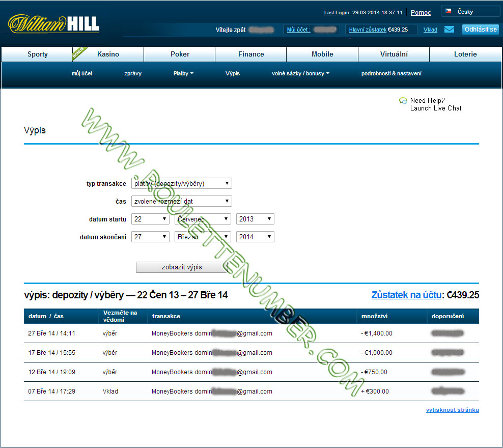Open the Pomoc help link
503x448 pixels.
(421, 13)
